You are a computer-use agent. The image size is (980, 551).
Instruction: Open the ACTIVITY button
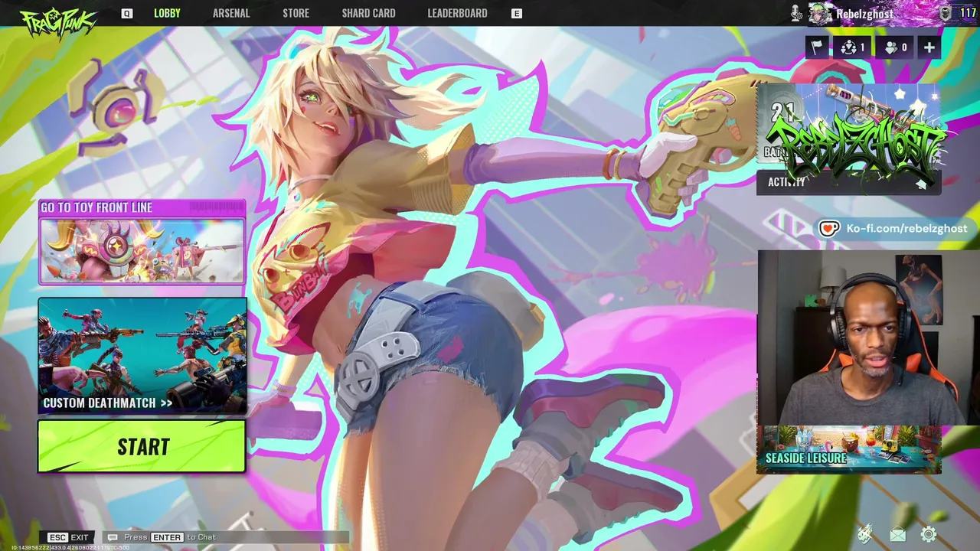tap(848, 182)
